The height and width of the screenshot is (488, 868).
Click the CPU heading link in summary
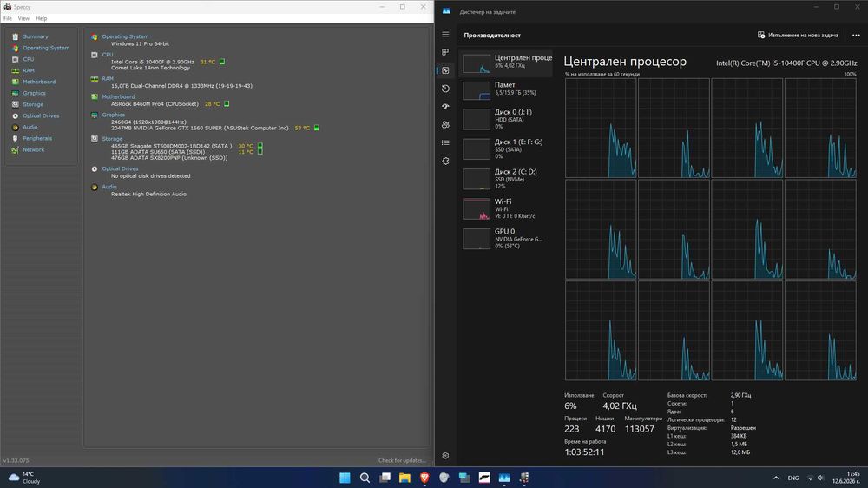108,55
